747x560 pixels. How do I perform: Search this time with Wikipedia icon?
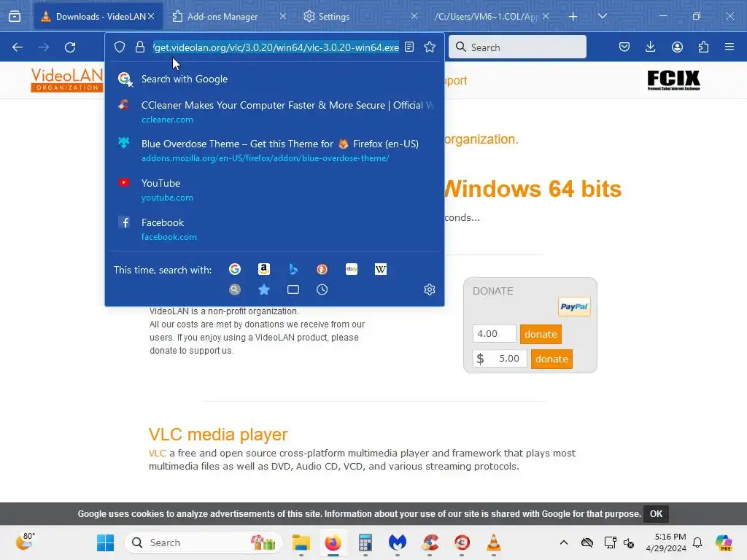[381, 269]
